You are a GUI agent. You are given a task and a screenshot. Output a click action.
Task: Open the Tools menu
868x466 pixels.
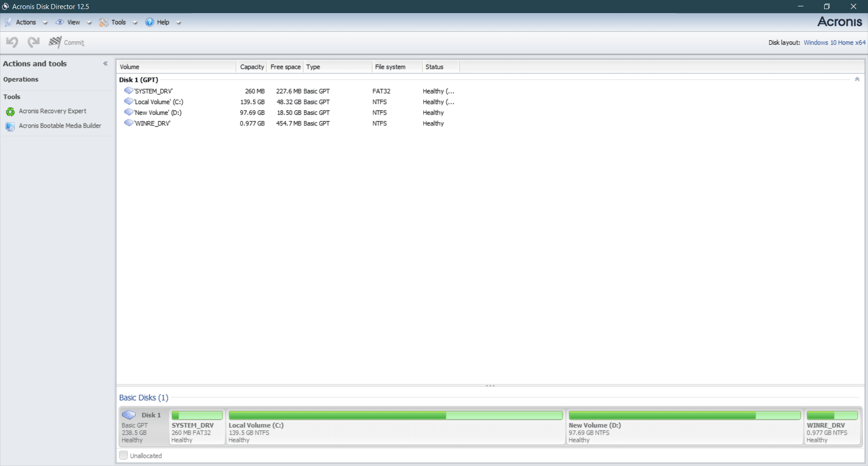[x=118, y=22]
